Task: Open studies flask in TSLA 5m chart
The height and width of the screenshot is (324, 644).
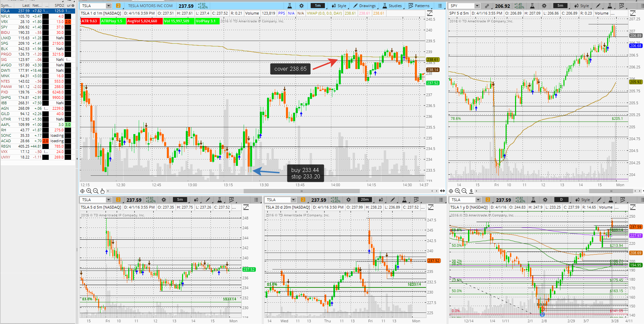Action: tap(220, 200)
